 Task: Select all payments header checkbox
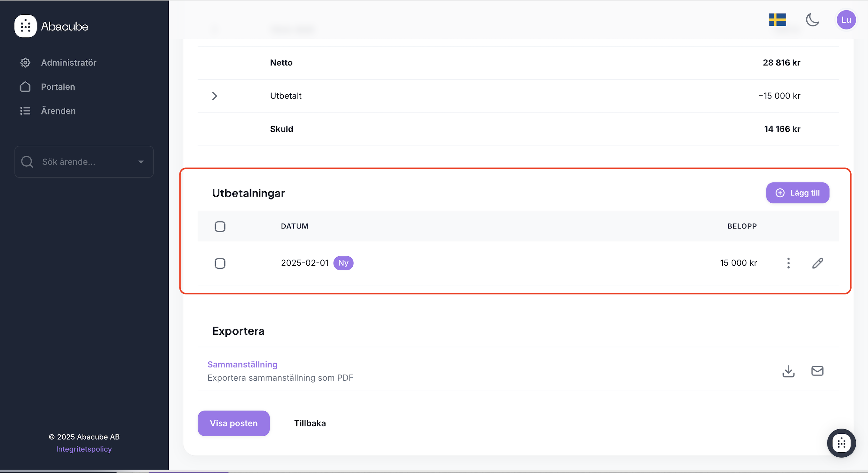coord(220,226)
